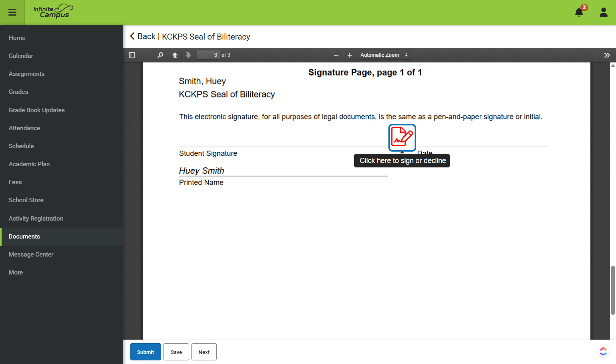616x364 pixels.
Task: Open the hamburger navigation menu
Action: tap(12, 12)
